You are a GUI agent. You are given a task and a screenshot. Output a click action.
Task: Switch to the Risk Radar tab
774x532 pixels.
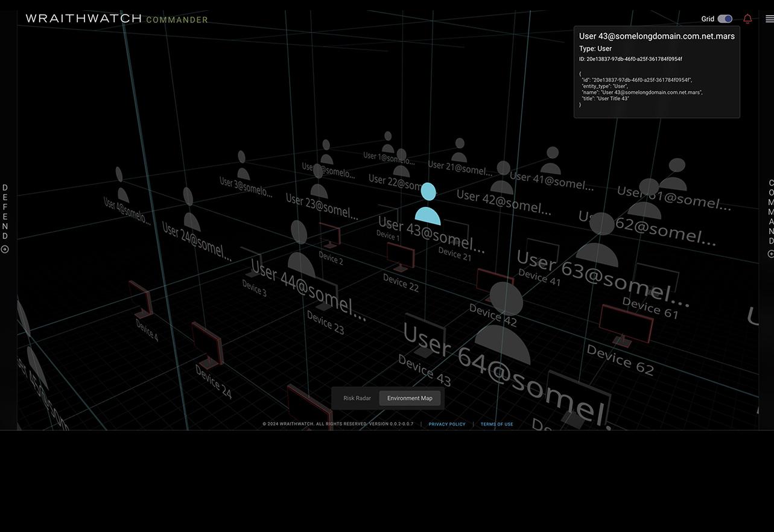[x=357, y=398]
